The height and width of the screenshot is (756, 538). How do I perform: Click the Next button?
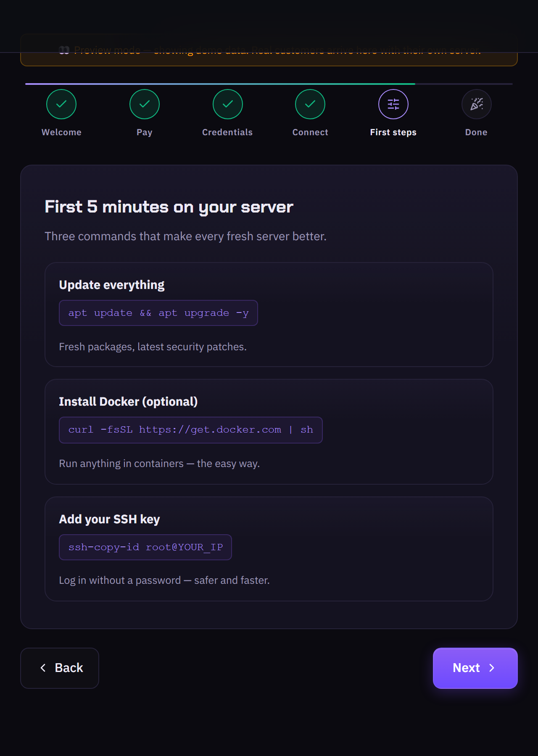[475, 668]
